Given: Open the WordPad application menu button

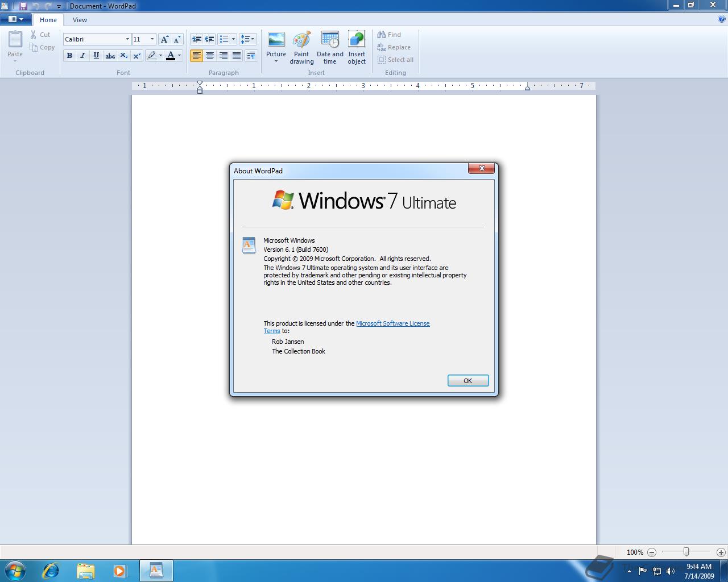Looking at the screenshot, I should (16, 19).
